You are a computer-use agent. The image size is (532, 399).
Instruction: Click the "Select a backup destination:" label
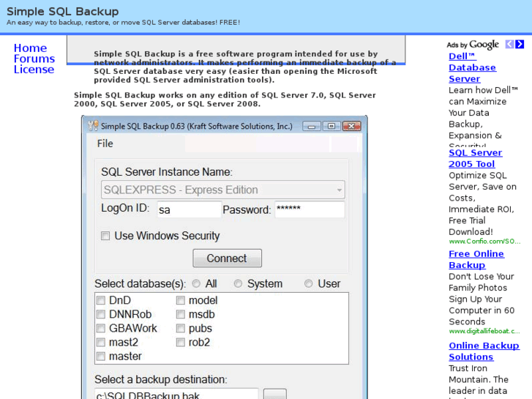(x=161, y=379)
